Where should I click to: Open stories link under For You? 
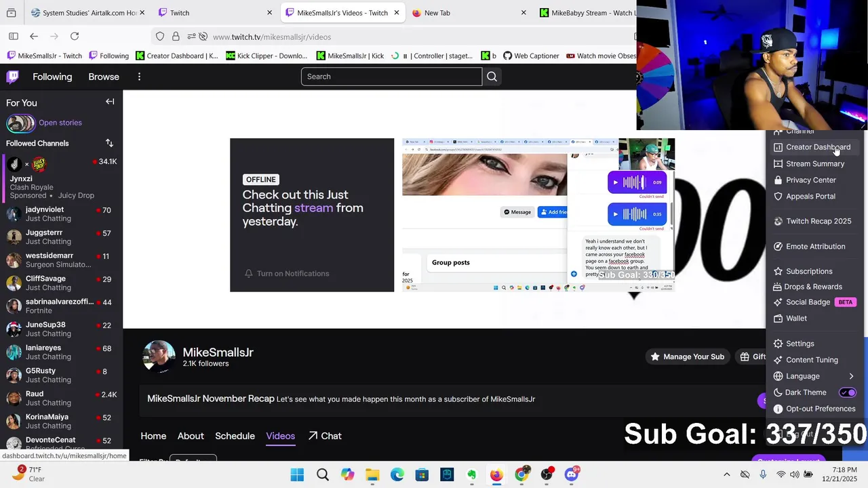click(60, 123)
